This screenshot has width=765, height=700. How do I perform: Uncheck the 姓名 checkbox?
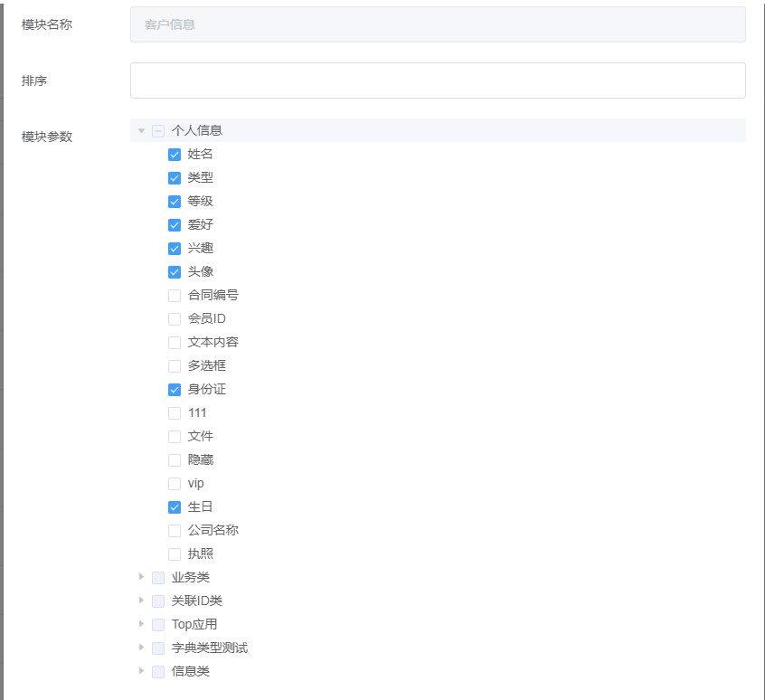[x=175, y=155]
